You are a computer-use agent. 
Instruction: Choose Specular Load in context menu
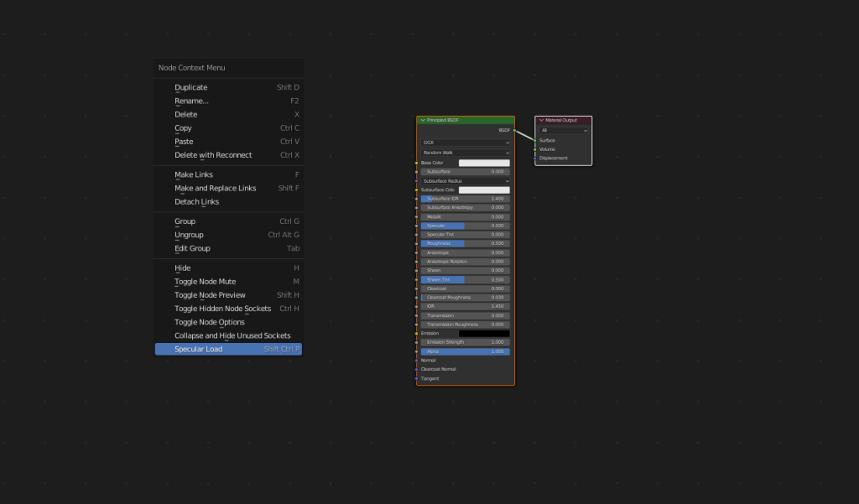[x=198, y=349]
